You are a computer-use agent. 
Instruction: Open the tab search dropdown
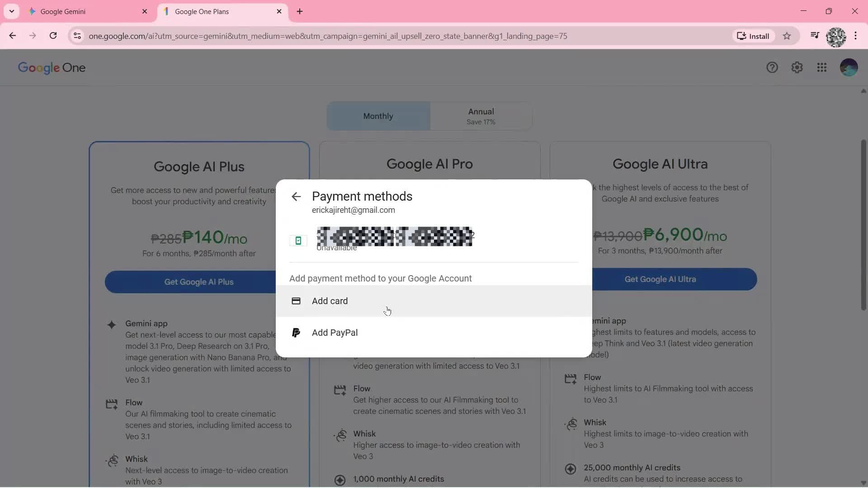(x=11, y=11)
